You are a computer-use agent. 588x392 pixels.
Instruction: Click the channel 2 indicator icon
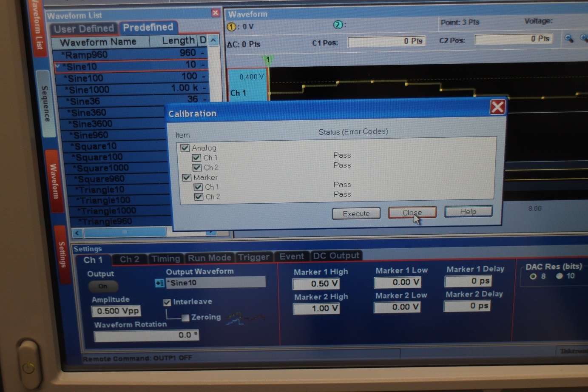click(338, 25)
